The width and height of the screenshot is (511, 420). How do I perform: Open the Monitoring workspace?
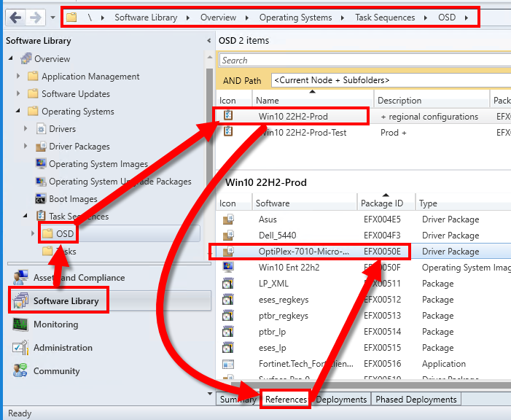tap(55, 324)
